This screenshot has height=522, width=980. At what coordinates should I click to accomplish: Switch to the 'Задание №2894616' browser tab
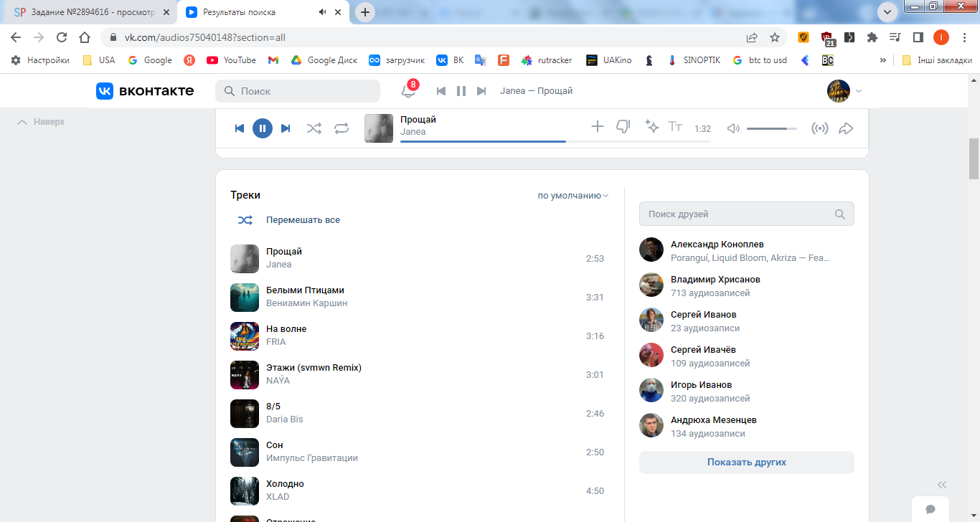click(x=92, y=12)
